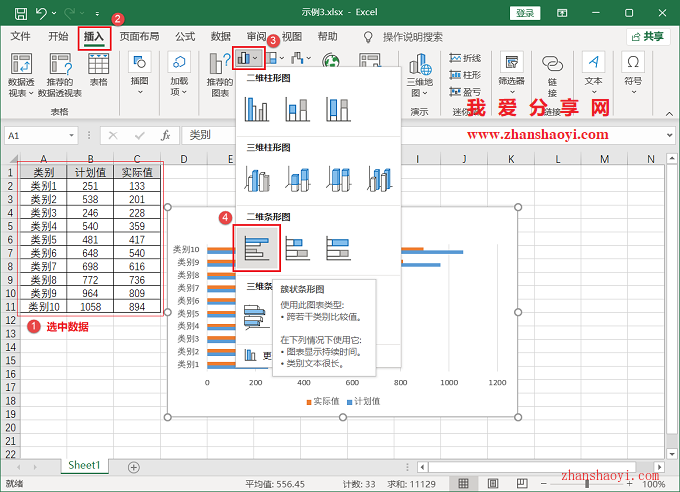Select 2-D stacked column chart thumbnail
The height and width of the screenshot is (492, 680).
[298, 109]
